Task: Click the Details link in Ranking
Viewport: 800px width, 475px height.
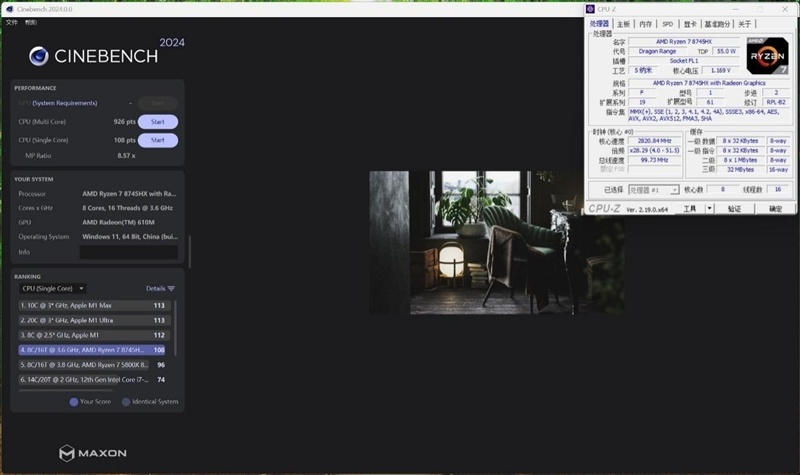Action: pos(155,288)
